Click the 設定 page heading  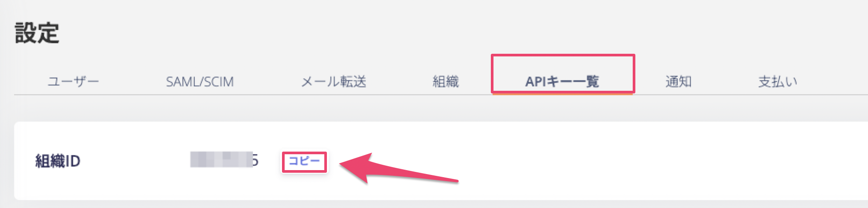click(37, 33)
